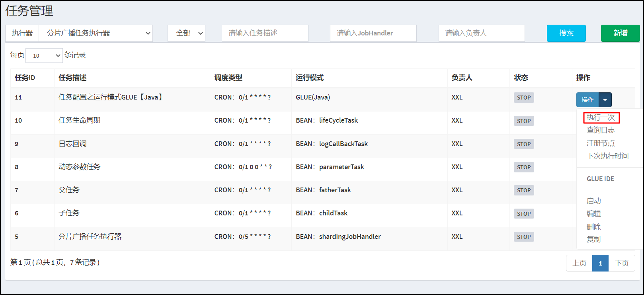Click STOP status badge for childTask row
The height and width of the screenshot is (295, 644).
coord(524,214)
